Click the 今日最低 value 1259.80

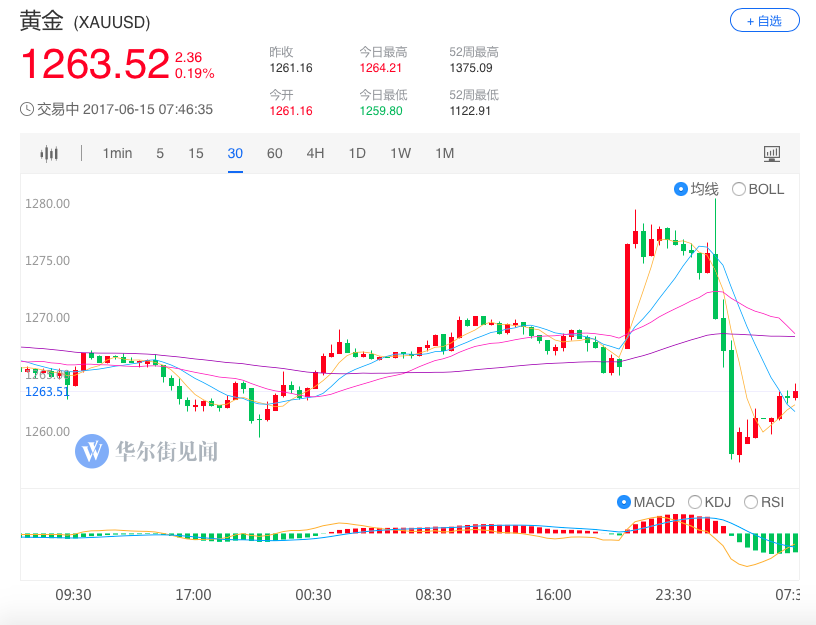(x=381, y=111)
